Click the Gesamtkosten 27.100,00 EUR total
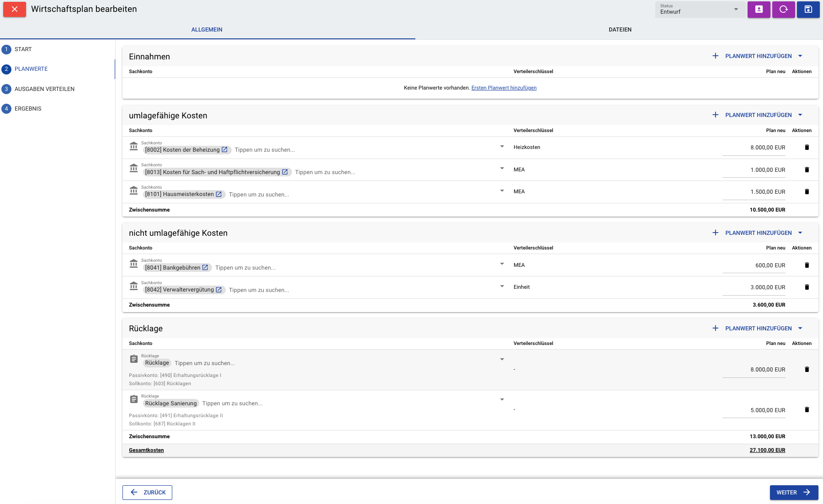Screen dimensions: 823x504 pyautogui.click(x=767, y=451)
